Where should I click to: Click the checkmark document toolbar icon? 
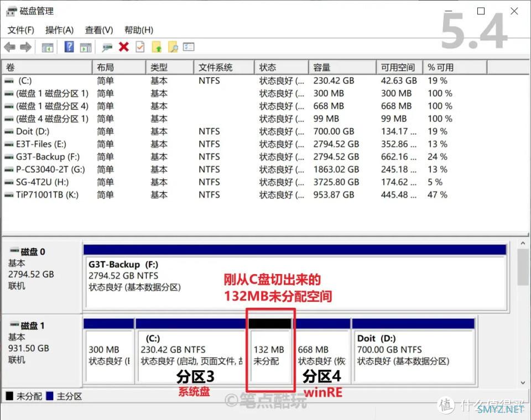coord(140,48)
